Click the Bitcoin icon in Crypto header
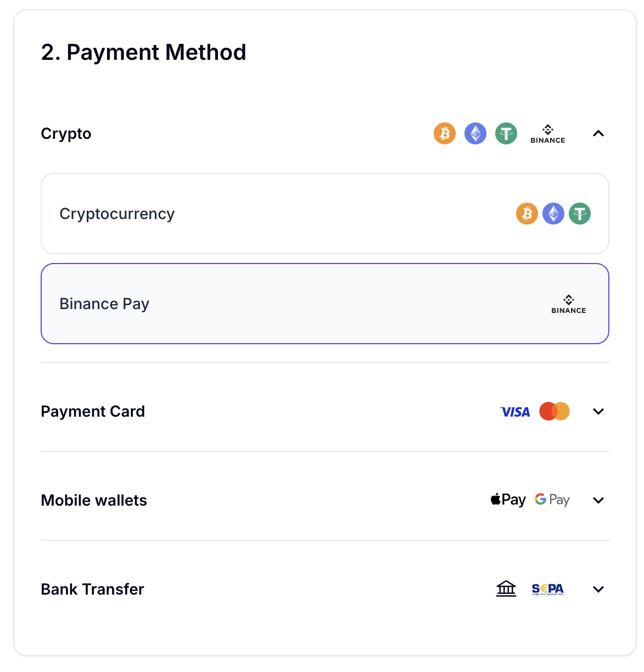This screenshot has height=672, width=644. click(445, 133)
